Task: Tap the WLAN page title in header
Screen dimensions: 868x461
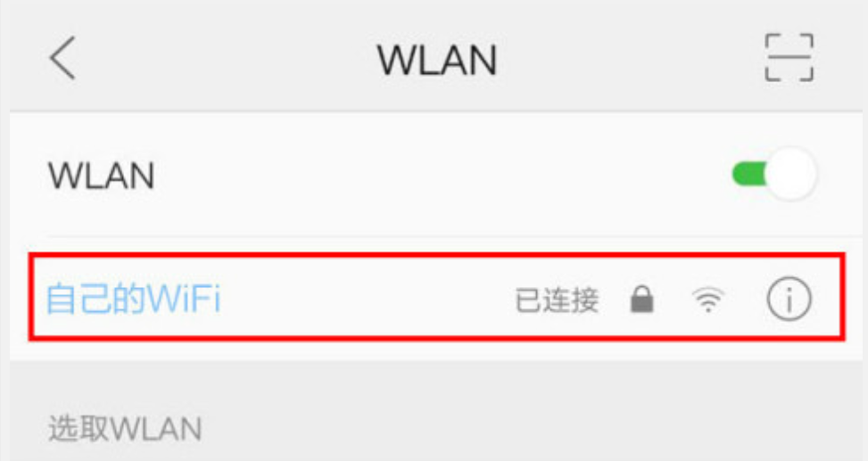Action: point(437,60)
